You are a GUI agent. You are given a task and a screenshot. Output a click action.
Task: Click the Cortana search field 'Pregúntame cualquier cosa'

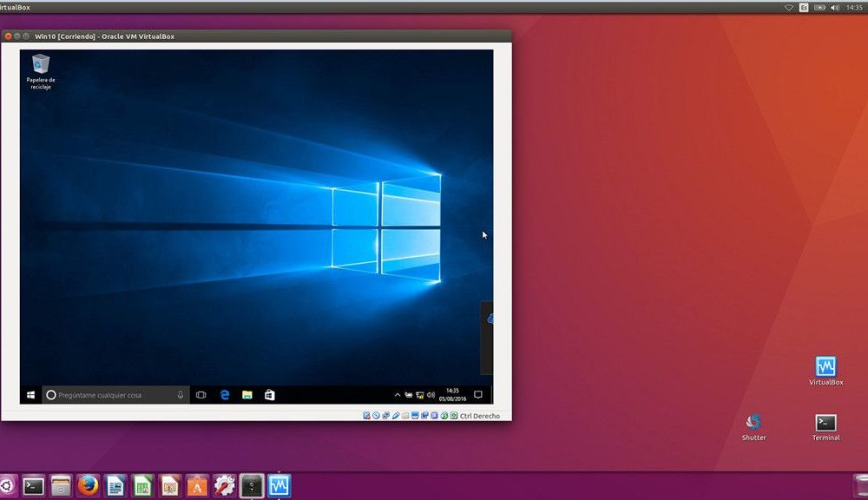tap(113, 395)
